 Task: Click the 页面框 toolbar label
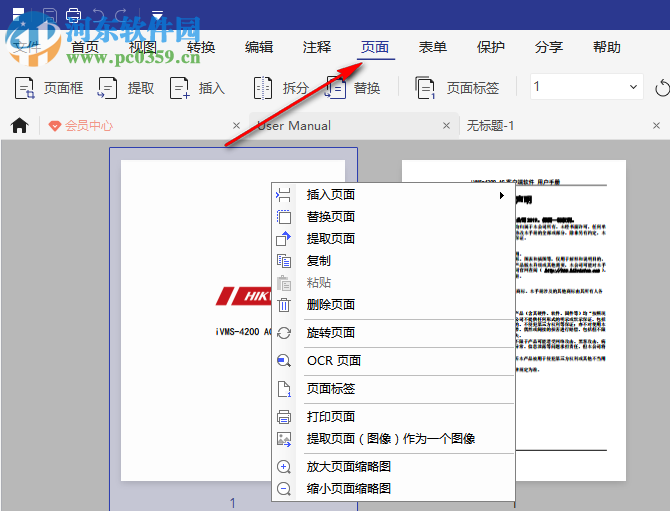click(63, 88)
